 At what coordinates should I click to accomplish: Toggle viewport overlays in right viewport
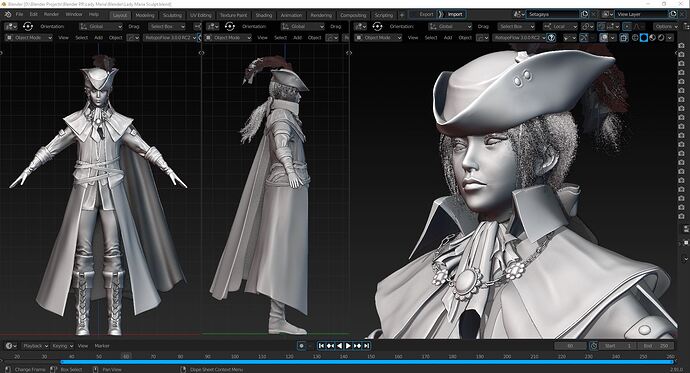pos(604,38)
